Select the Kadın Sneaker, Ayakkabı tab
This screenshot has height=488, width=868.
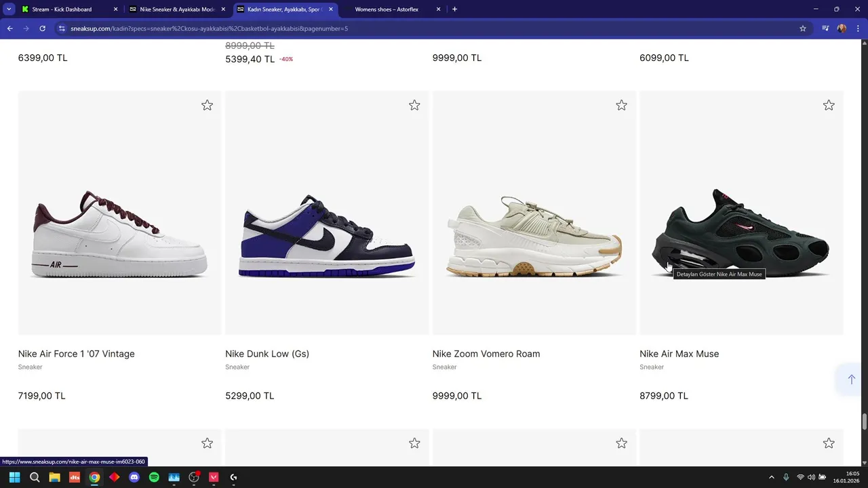click(285, 9)
